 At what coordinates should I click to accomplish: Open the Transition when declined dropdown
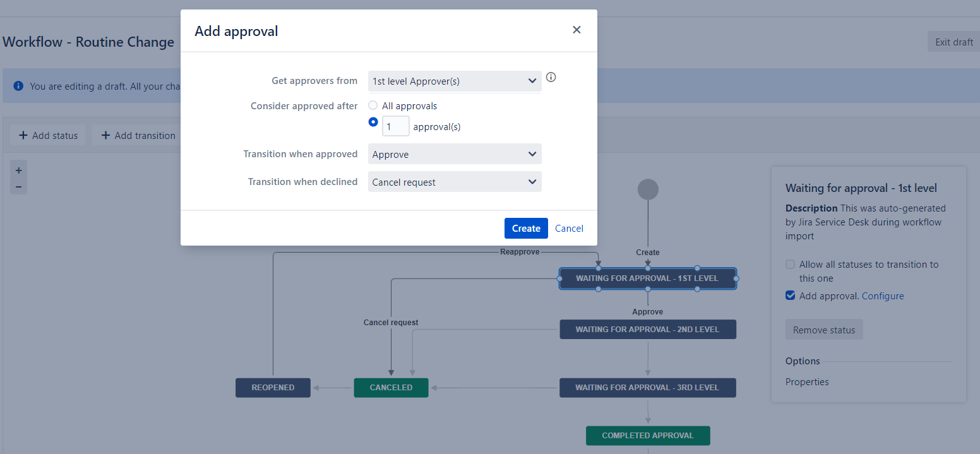(455, 182)
